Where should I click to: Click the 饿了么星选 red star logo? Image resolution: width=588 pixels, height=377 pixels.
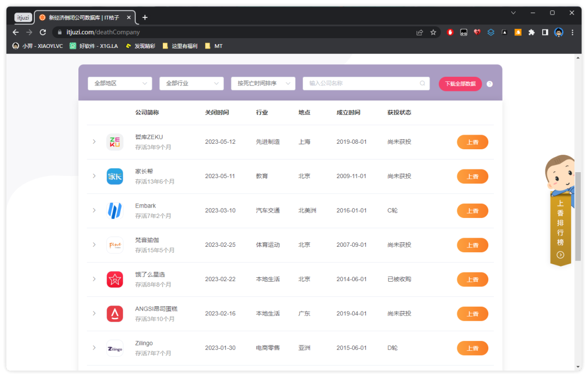(115, 279)
